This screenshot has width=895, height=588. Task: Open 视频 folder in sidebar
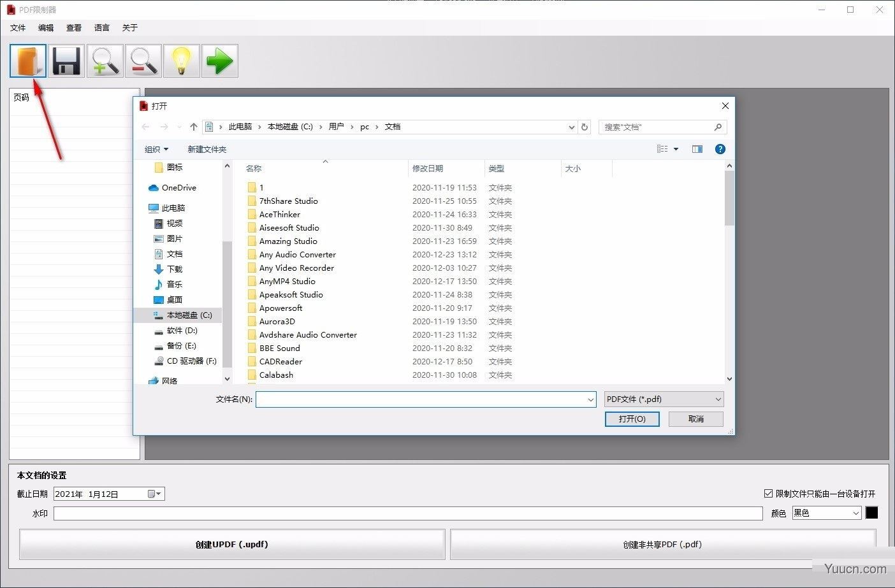click(168, 224)
